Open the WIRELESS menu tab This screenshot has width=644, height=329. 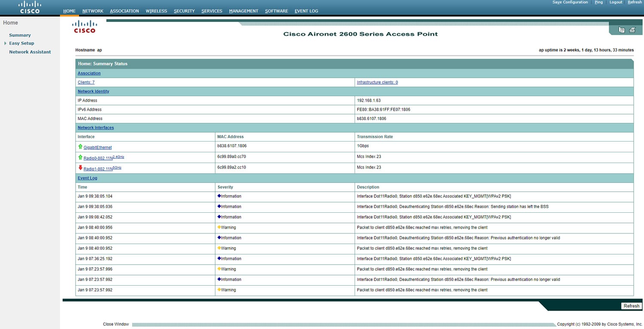pyautogui.click(x=156, y=11)
